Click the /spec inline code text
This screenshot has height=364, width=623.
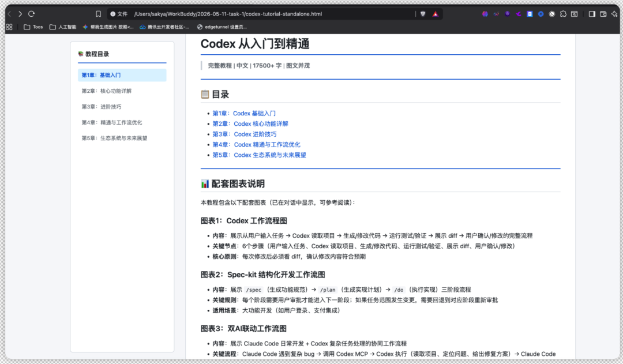pos(253,290)
